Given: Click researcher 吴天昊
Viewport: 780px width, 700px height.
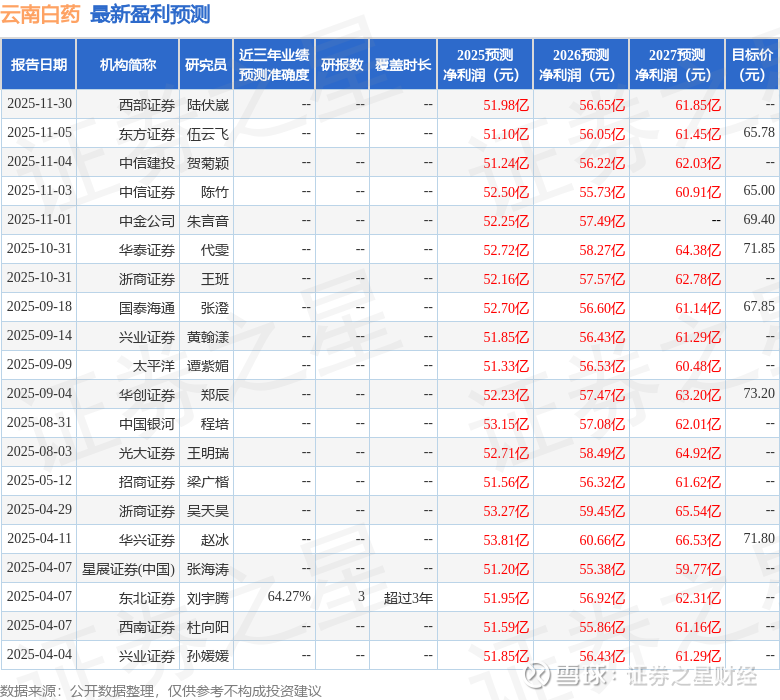Looking at the screenshot, I should click(208, 511).
